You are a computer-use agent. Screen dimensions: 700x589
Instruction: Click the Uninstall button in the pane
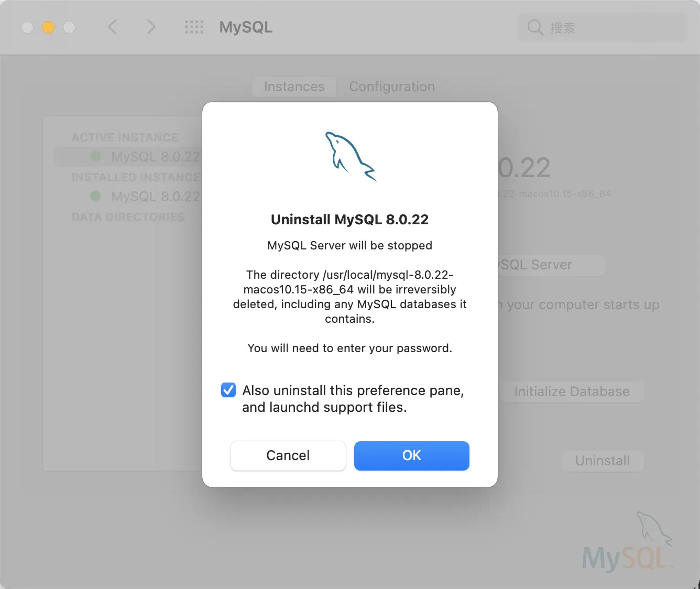click(x=603, y=461)
